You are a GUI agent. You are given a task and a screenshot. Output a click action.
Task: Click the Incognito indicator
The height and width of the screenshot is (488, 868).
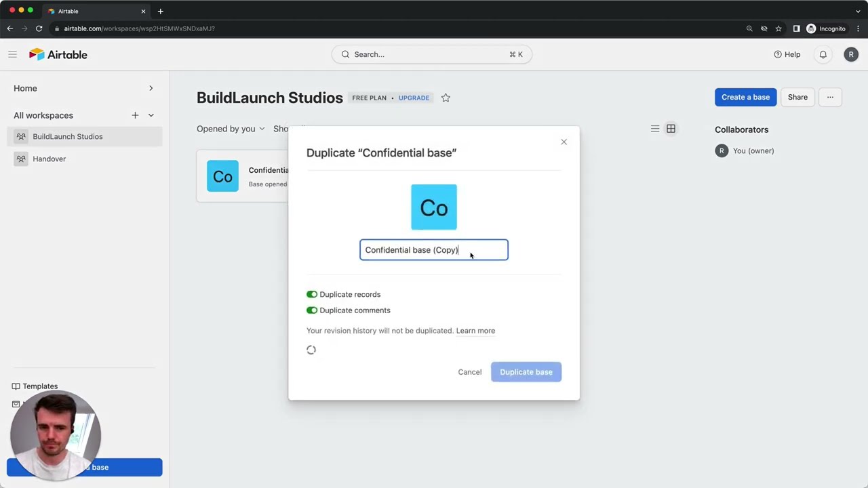pos(826,28)
